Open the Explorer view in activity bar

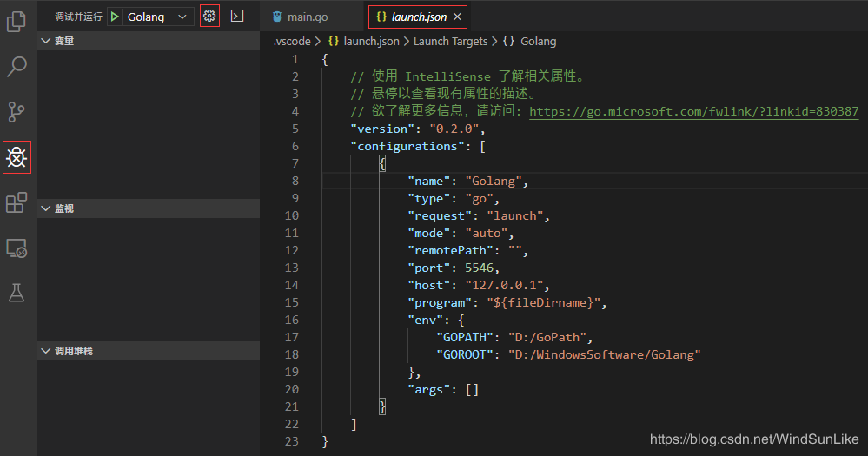pos(17,21)
